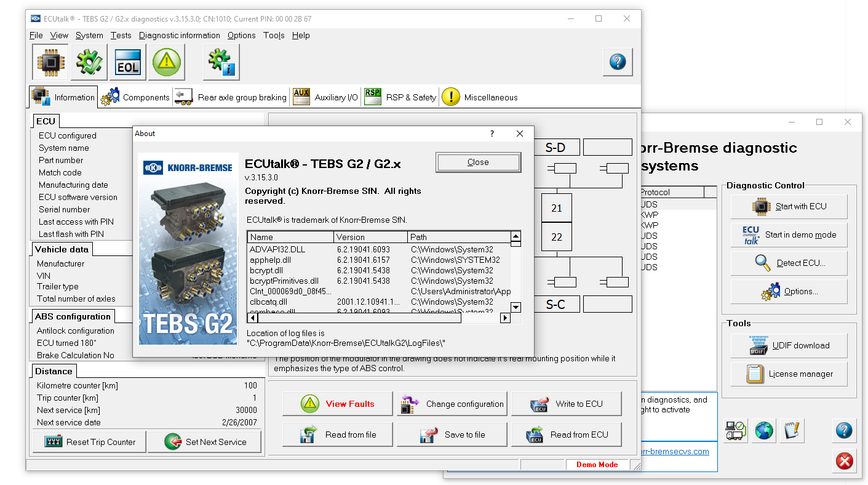Open the green warning faults toolbar icon
Image resolution: width=868 pixels, height=485 pixels.
click(x=167, y=62)
